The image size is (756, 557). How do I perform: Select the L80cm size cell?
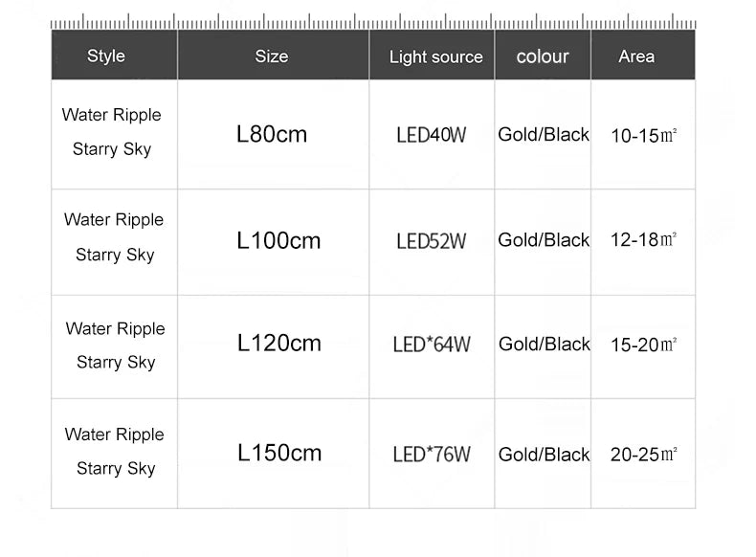[x=272, y=134]
